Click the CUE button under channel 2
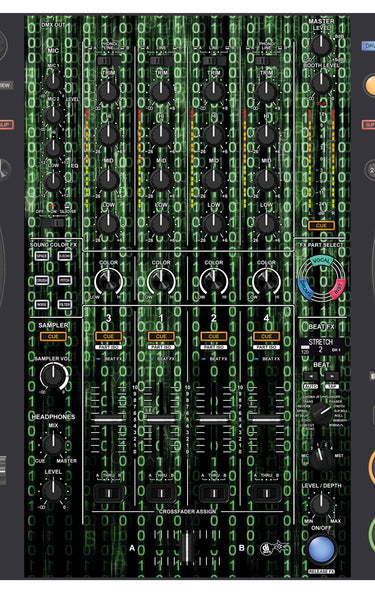This screenshot has width=375, height=596. pos(214,336)
